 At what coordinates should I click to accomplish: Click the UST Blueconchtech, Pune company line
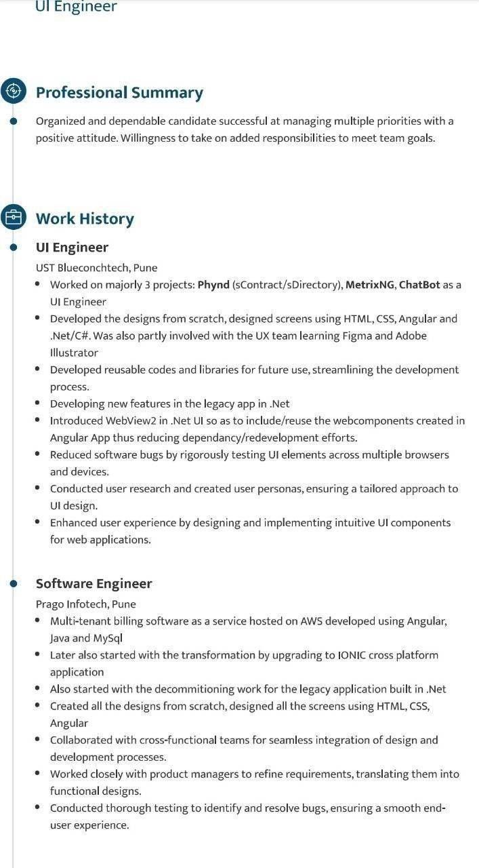click(96, 268)
